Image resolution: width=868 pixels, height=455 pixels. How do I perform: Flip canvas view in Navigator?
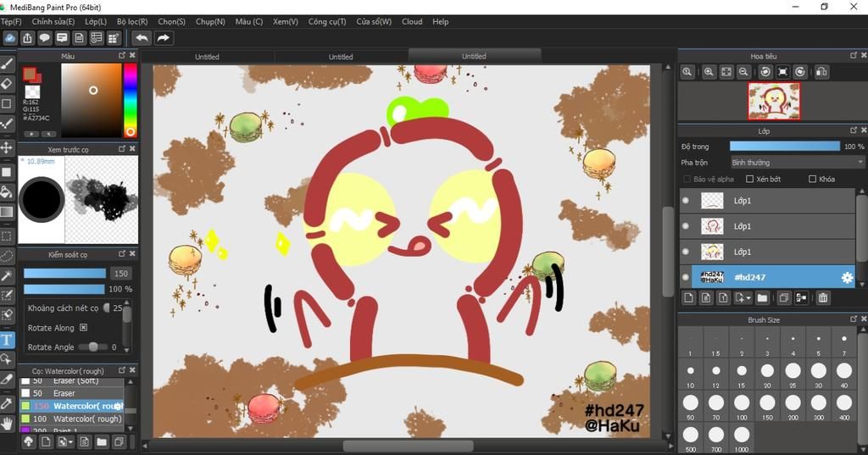coord(822,72)
